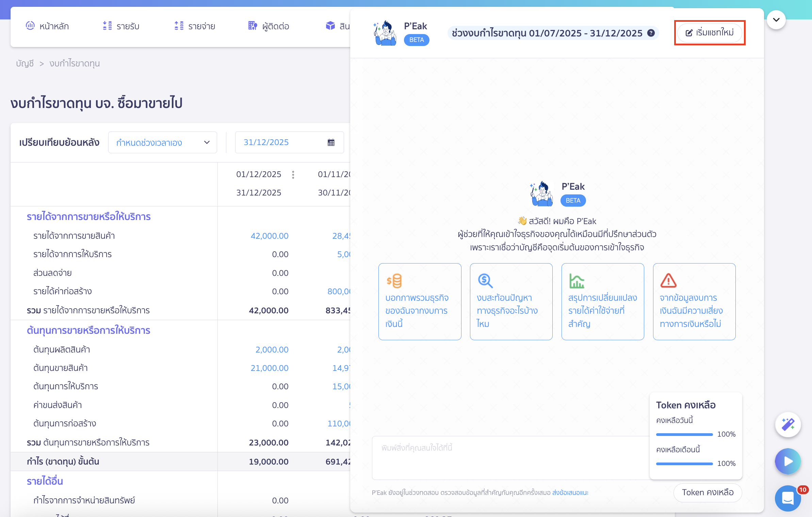Click the warning icon on financial risk card

[668, 281]
